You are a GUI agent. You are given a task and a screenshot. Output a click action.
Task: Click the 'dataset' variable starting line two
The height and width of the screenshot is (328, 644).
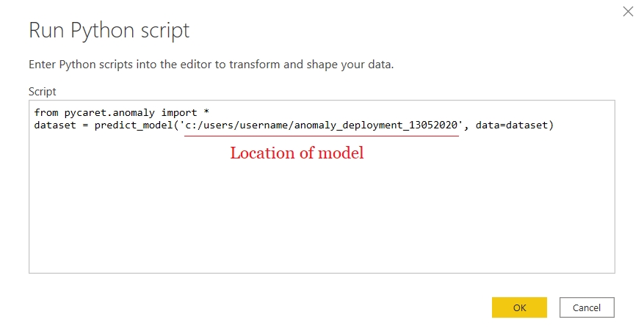click(x=54, y=125)
